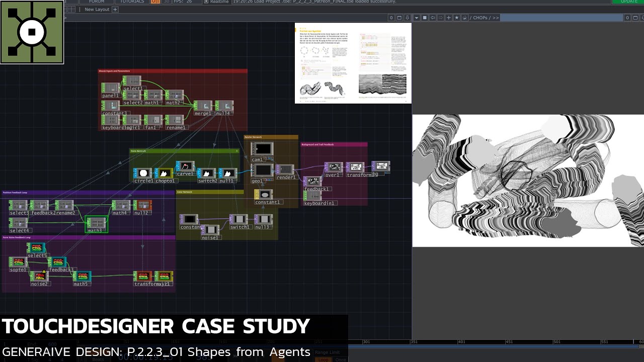The width and height of the screenshot is (644, 362).
Task: Select the feedback3 node
Action: 57,262
